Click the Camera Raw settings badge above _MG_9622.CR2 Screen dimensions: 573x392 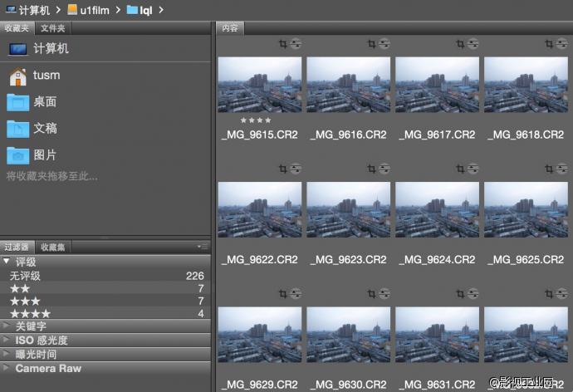tap(296, 169)
